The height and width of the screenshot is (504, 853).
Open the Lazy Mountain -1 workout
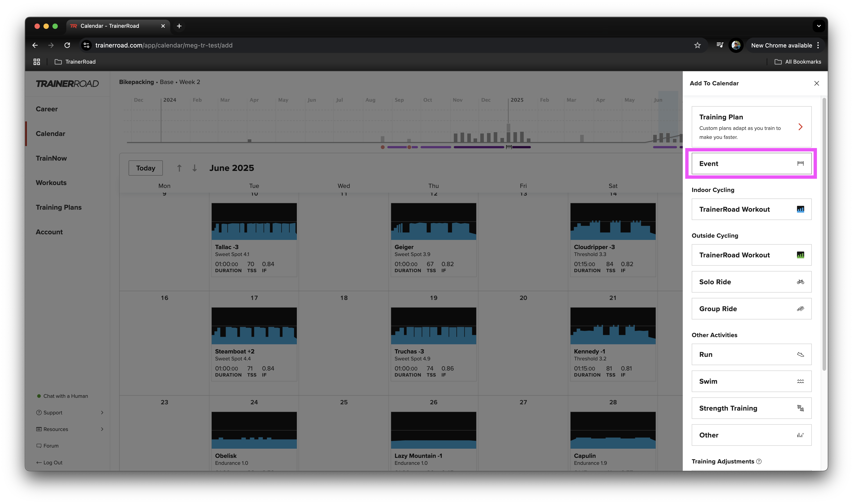[433, 441]
